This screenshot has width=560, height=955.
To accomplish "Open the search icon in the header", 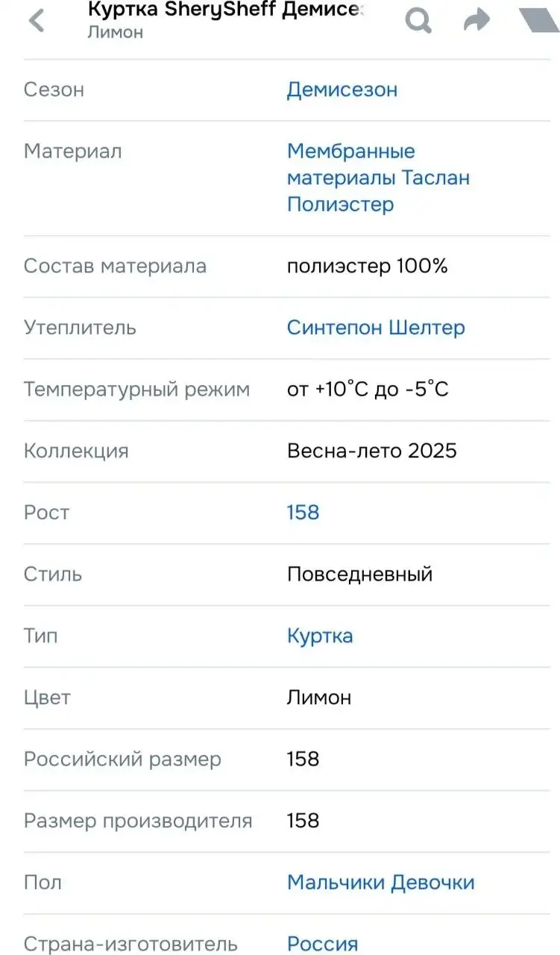I will coord(418,21).
